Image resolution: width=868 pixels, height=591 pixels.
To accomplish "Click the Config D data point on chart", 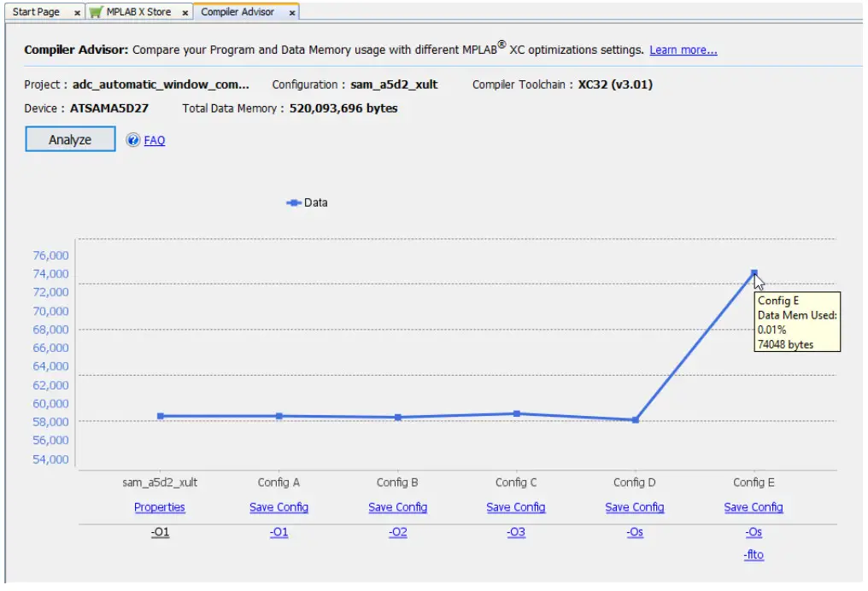I will pos(635,420).
